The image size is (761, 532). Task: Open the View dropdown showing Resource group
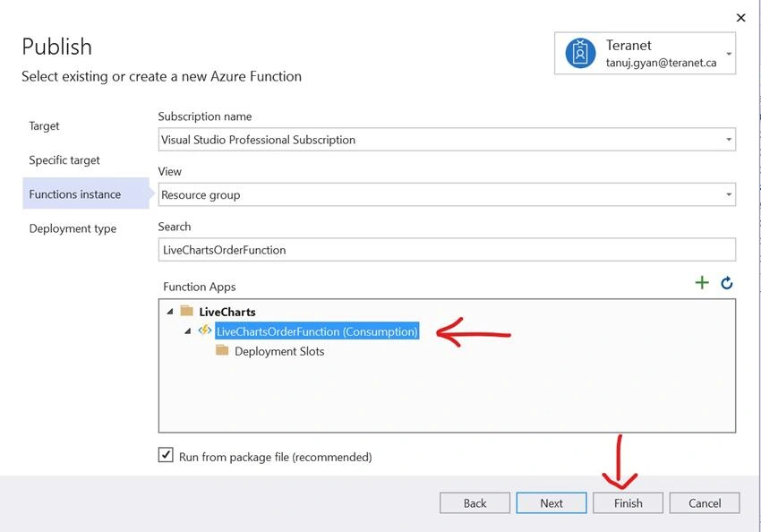(x=447, y=194)
